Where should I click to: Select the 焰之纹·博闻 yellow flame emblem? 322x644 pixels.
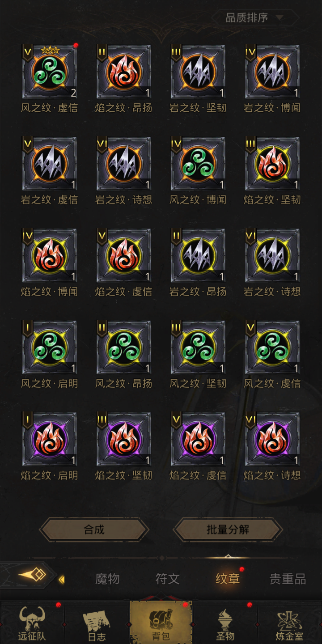[50, 255]
